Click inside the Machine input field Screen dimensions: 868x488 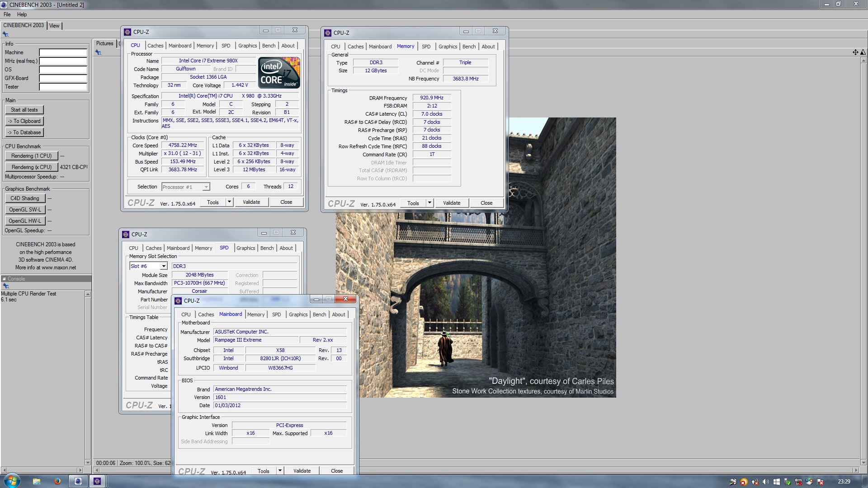pyautogui.click(x=63, y=52)
